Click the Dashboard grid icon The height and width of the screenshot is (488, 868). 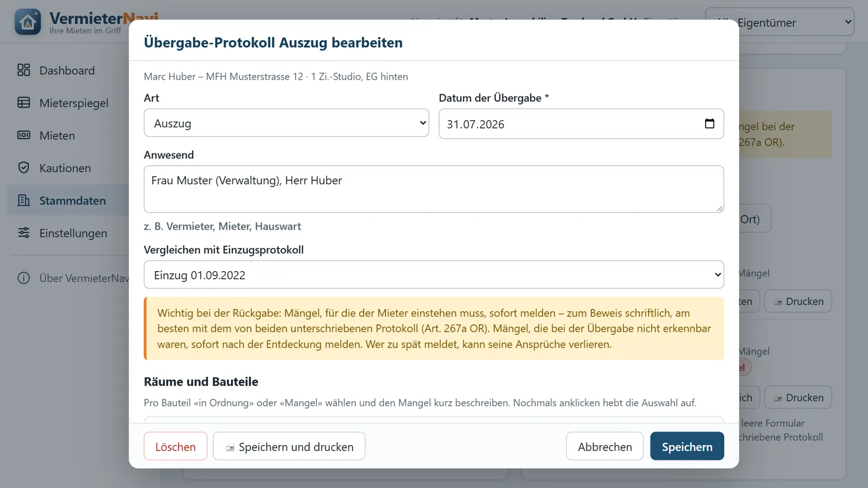tap(24, 70)
